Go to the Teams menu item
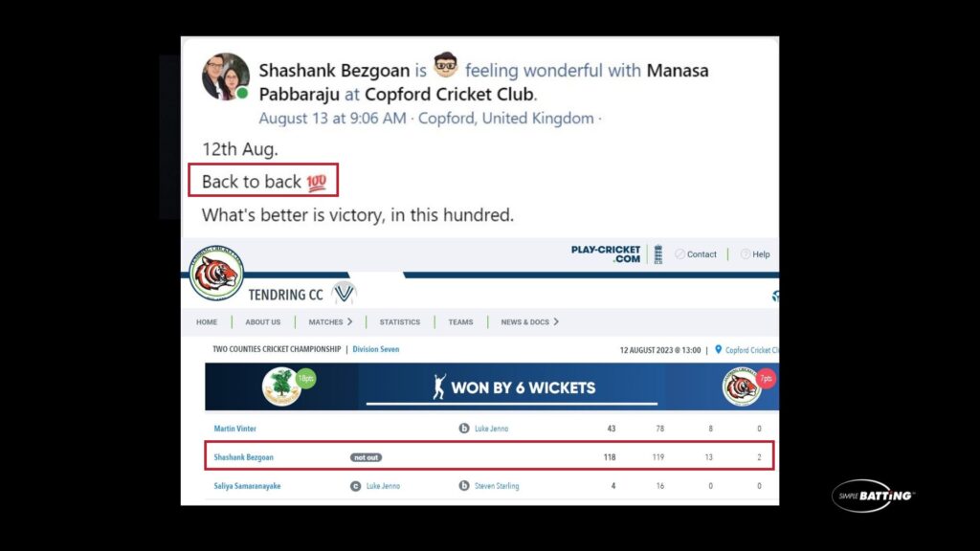Viewport: 980px width, 551px height. click(x=460, y=322)
